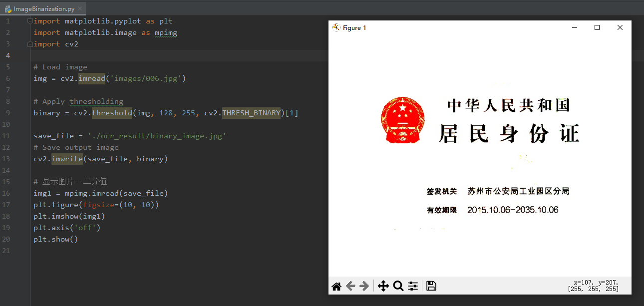Image resolution: width=644 pixels, height=306 pixels.
Task: Click '# Save output image' comment
Action: [x=76, y=147]
